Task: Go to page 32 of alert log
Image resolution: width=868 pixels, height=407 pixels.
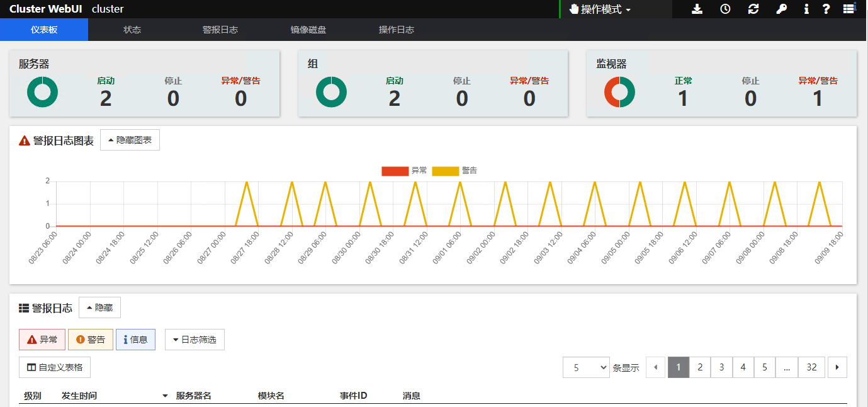Action: [x=811, y=367]
